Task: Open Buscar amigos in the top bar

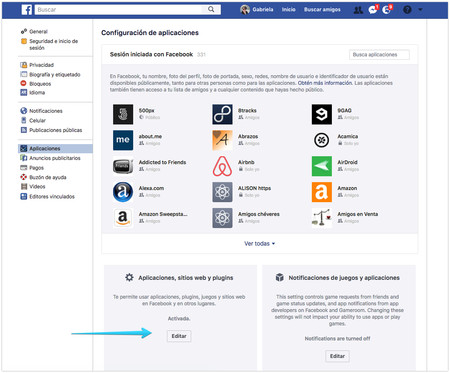Action: coord(322,10)
